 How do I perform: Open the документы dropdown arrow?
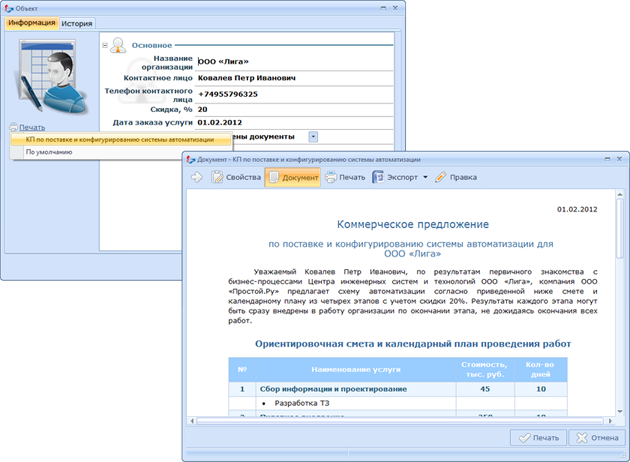313,137
